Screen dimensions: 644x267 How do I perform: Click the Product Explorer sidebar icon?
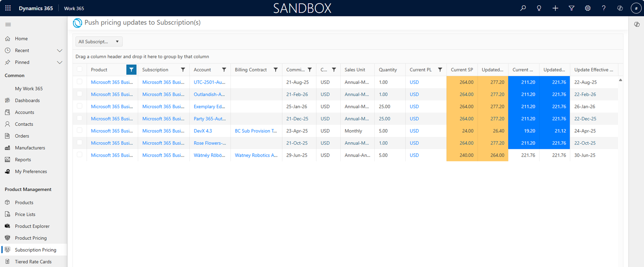7,226
